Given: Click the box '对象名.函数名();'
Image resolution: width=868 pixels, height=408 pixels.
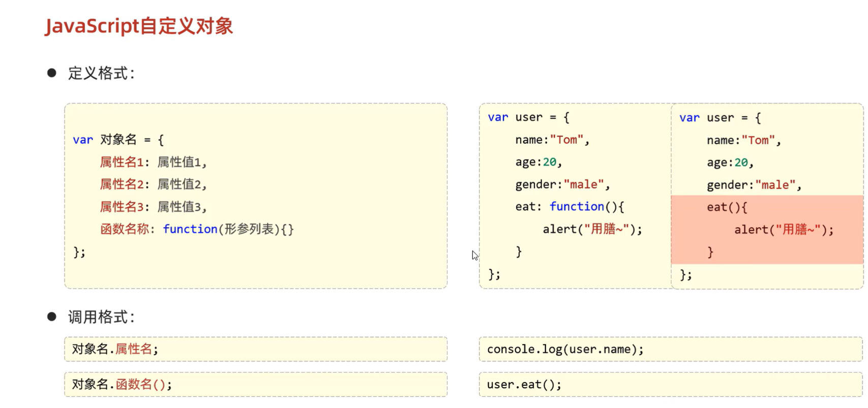Looking at the screenshot, I should click(256, 385).
